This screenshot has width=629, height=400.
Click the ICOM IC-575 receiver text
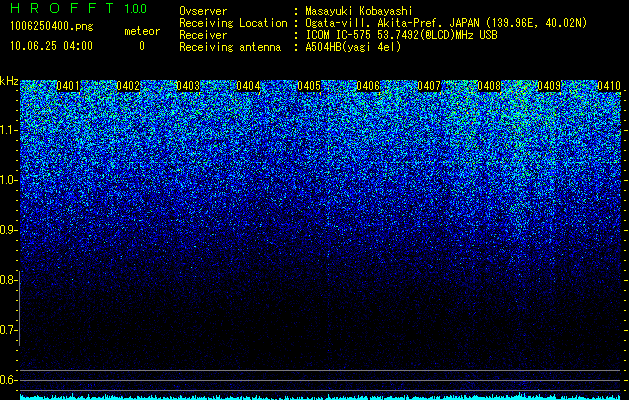(401, 35)
